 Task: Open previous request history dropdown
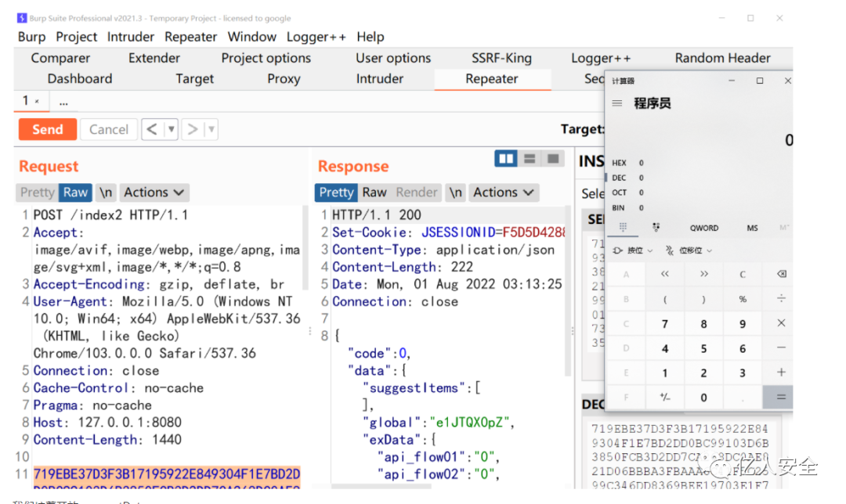[x=171, y=129]
